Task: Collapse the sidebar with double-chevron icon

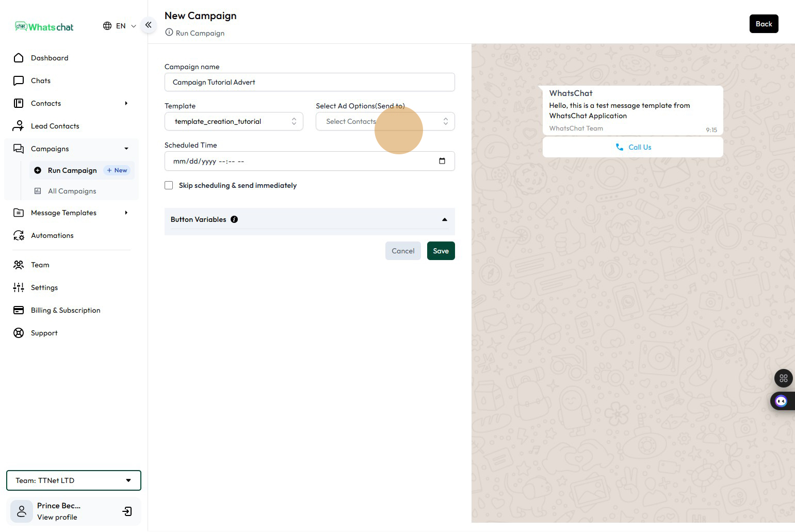Action: [148, 25]
